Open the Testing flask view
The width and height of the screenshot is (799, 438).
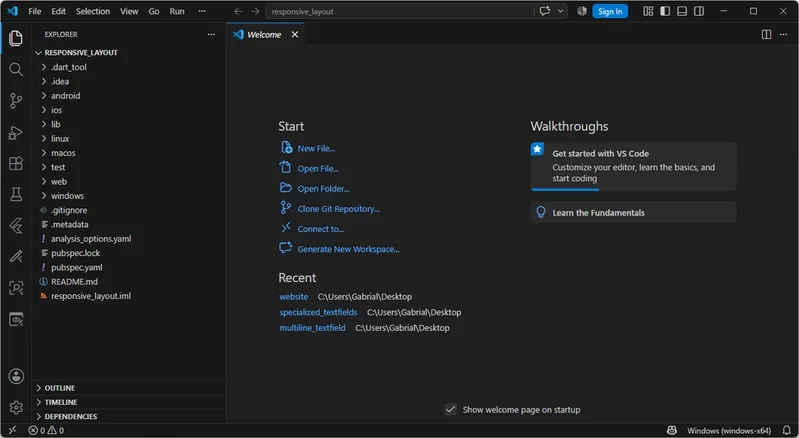pyautogui.click(x=16, y=194)
